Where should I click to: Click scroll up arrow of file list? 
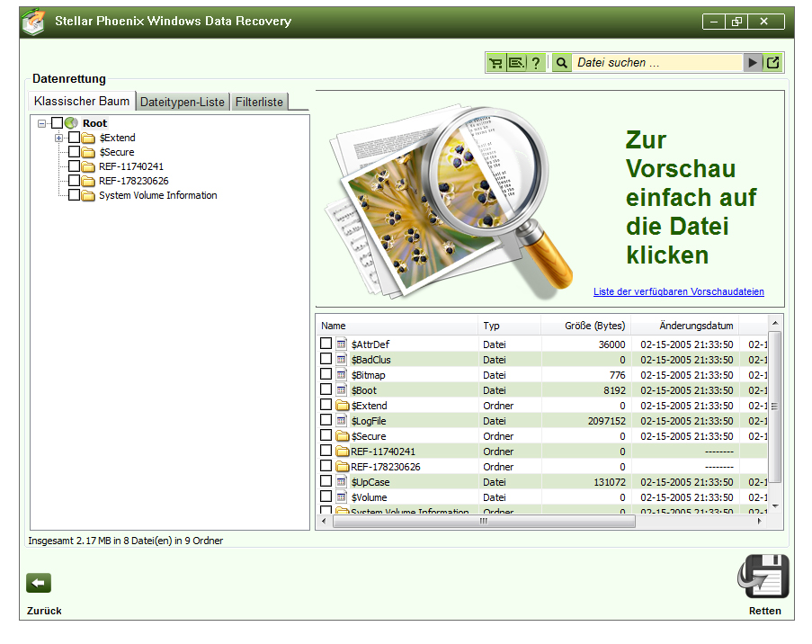tap(775, 323)
